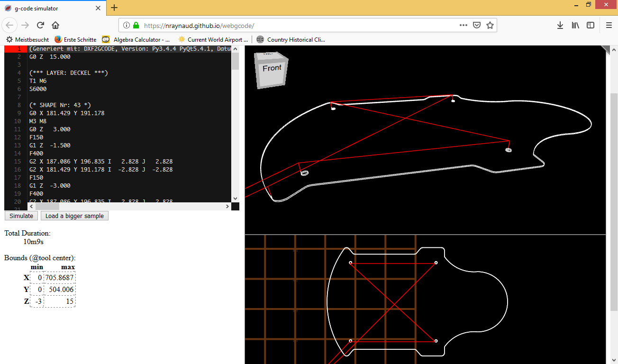Click the tracking protection shield
This screenshot has height=364, width=618.
(476, 25)
